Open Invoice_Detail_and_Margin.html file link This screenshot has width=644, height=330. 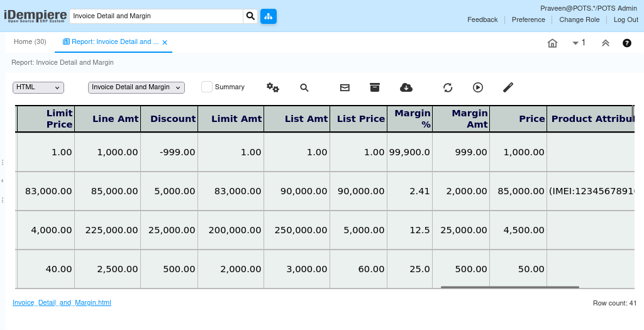tap(62, 302)
